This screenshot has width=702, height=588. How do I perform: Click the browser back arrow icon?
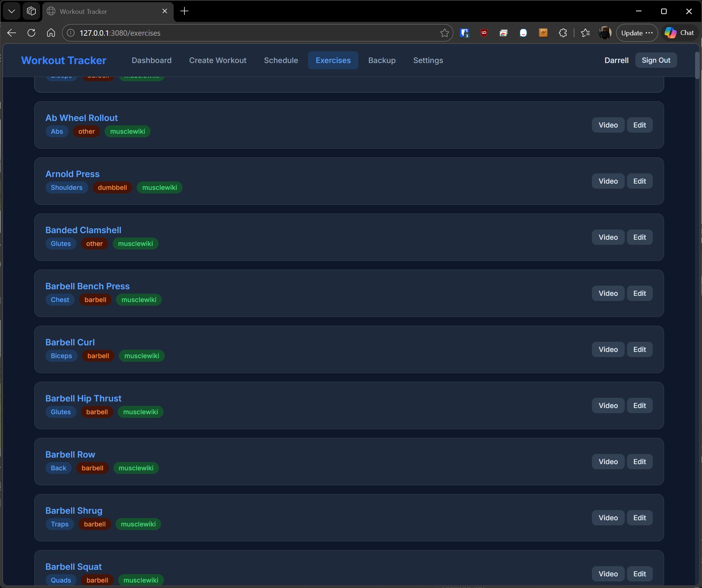coord(12,33)
